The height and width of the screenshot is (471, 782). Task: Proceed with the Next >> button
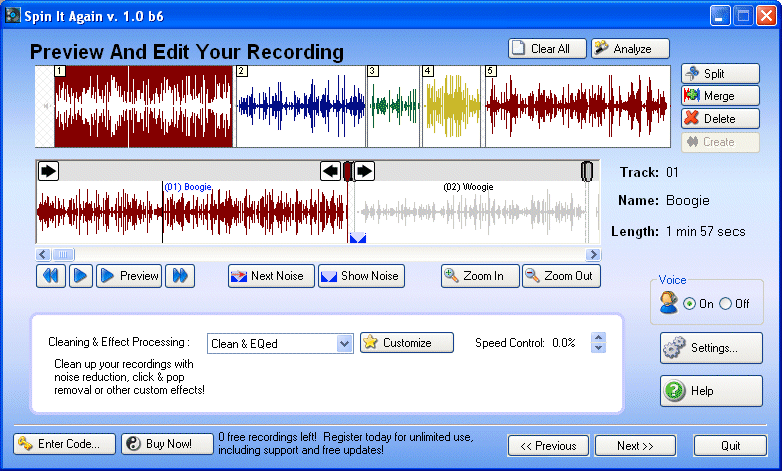pyautogui.click(x=635, y=446)
